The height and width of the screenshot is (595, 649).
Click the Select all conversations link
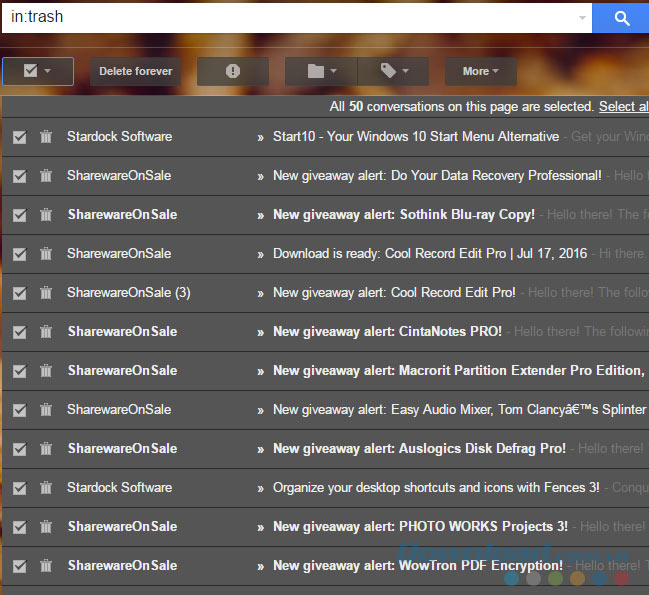623,106
